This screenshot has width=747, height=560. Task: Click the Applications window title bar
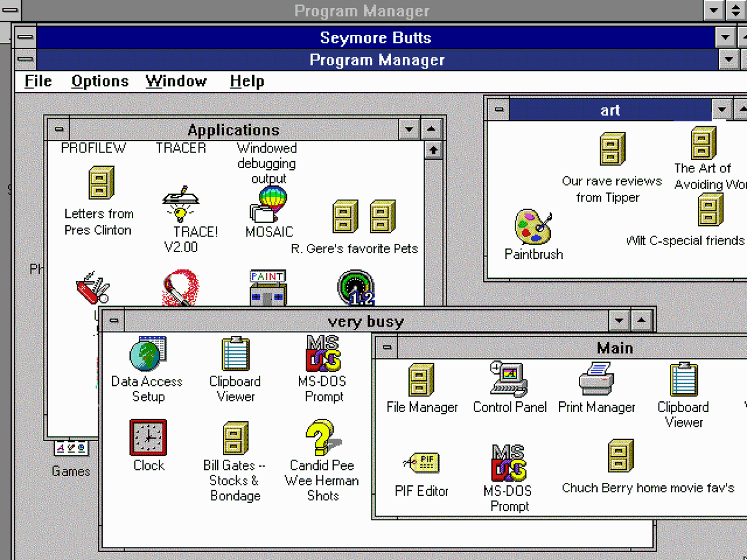(233, 129)
